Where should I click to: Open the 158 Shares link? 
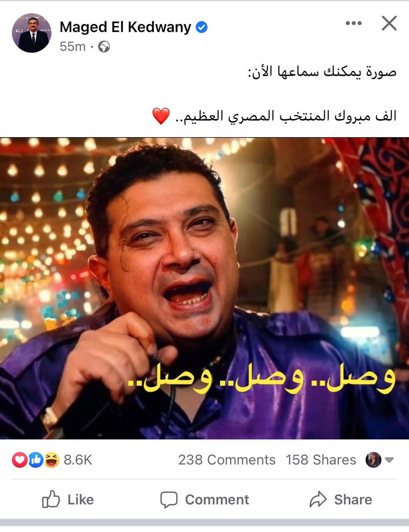pyautogui.click(x=321, y=460)
